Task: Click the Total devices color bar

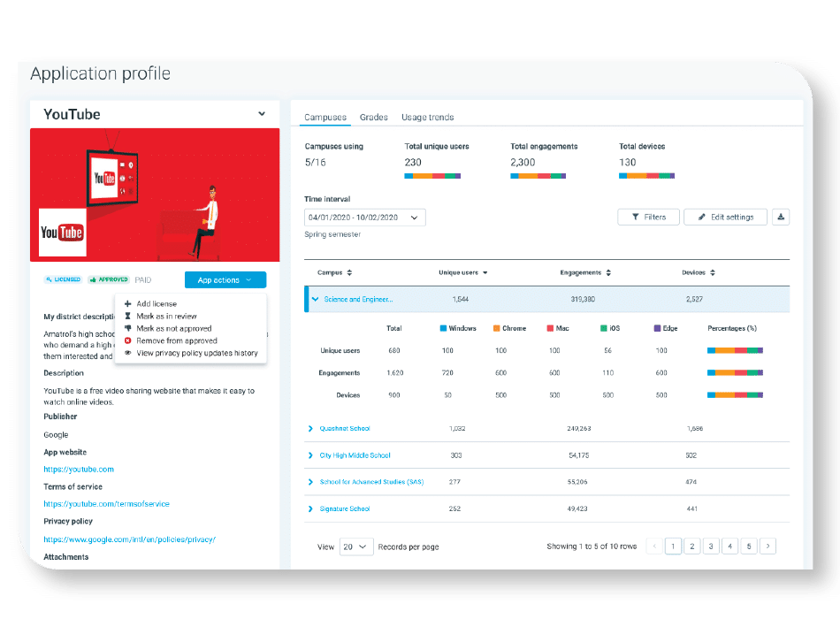Action: pyautogui.click(x=646, y=176)
